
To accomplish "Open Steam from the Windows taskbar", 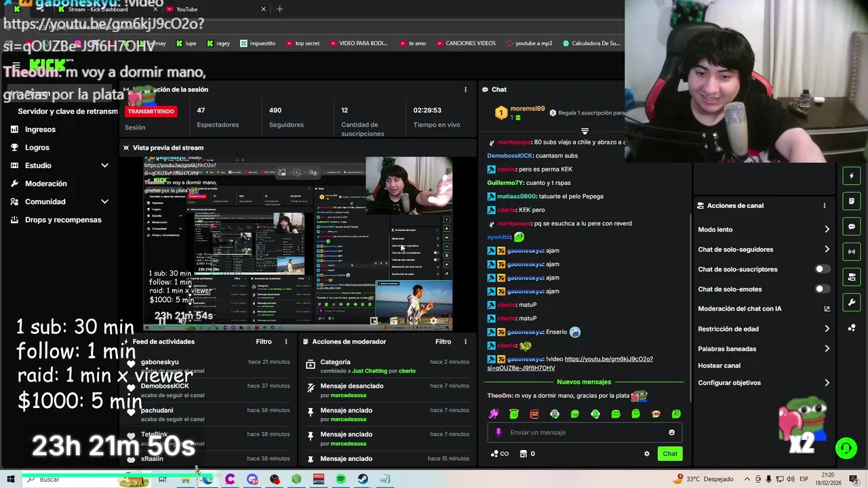I will pos(363,479).
